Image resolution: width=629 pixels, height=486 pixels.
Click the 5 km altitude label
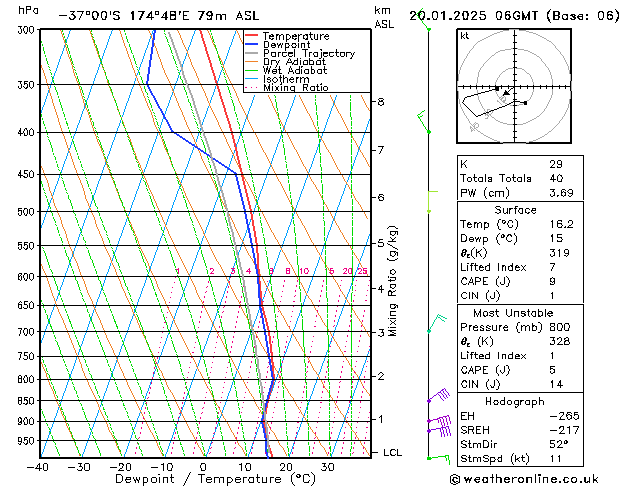(x=381, y=243)
